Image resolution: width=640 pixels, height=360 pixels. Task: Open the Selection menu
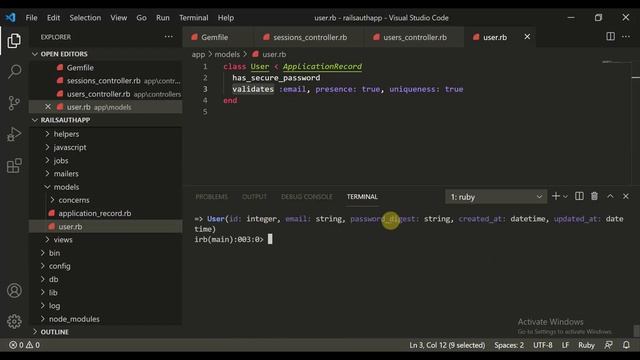pyautogui.click(x=85, y=18)
